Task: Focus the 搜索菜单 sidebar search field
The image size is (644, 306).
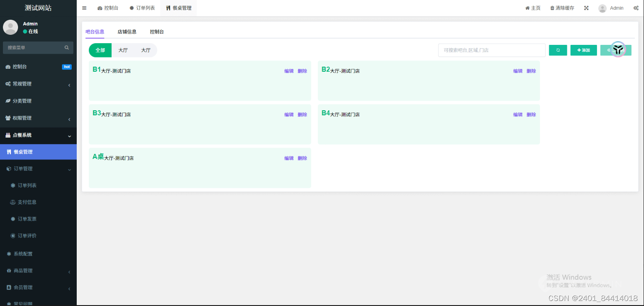Action: 38,48
